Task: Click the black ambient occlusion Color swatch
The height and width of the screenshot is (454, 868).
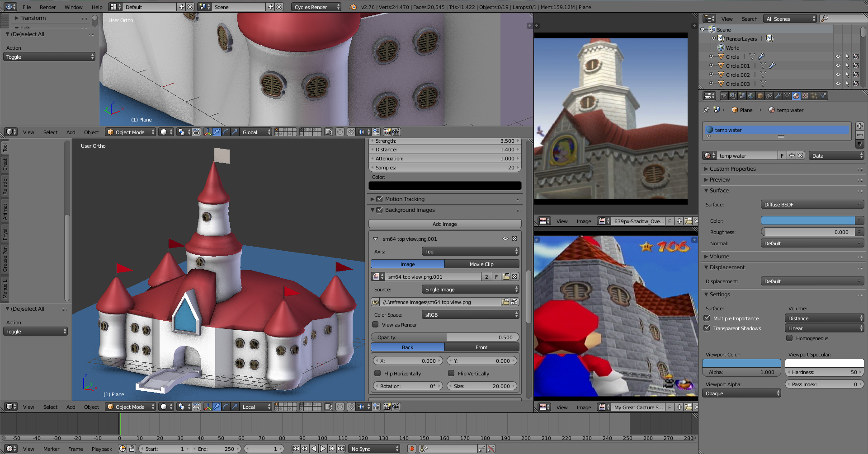Action: coord(445,186)
